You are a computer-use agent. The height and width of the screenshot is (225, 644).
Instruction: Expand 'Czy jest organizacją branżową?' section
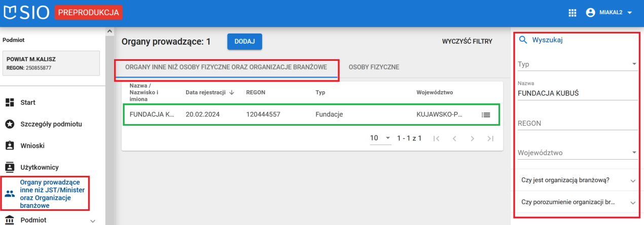[x=577, y=180]
